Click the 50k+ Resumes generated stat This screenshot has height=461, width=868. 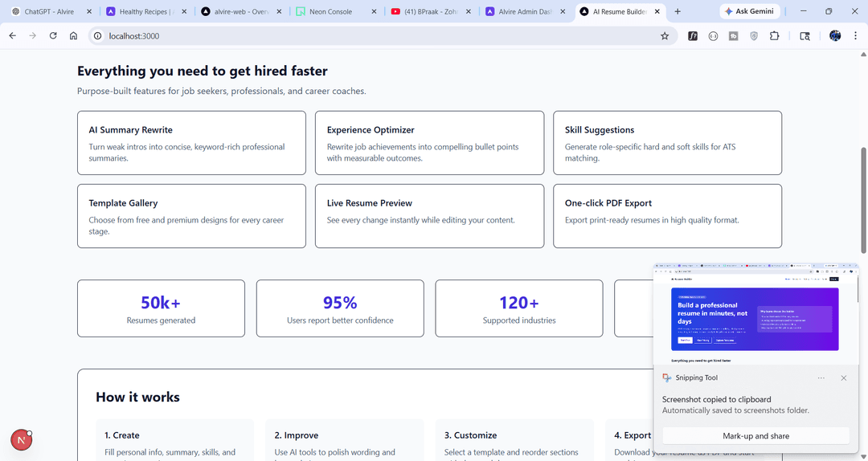pyautogui.click(x=161, y=308)
